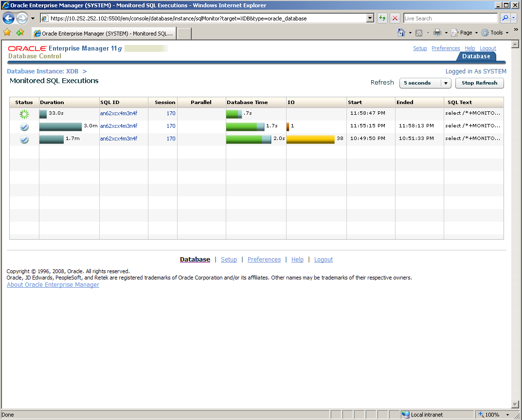Open SQL ID an62xcx4m3n4f in 1.7m row
The image size is (522, 420).
point(119,139)
